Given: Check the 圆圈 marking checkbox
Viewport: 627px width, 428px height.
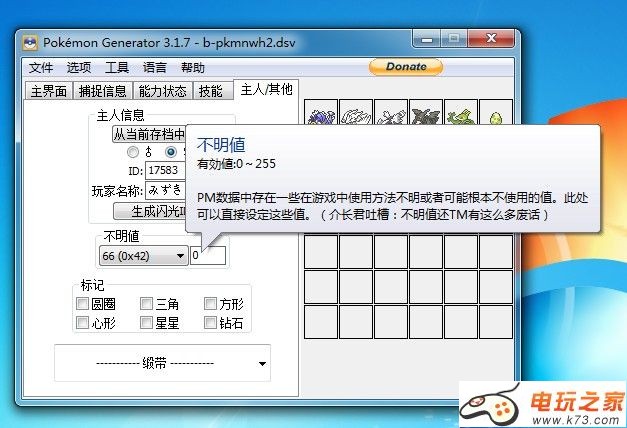Looking at the screenshot, I should (x=83, y=303).
